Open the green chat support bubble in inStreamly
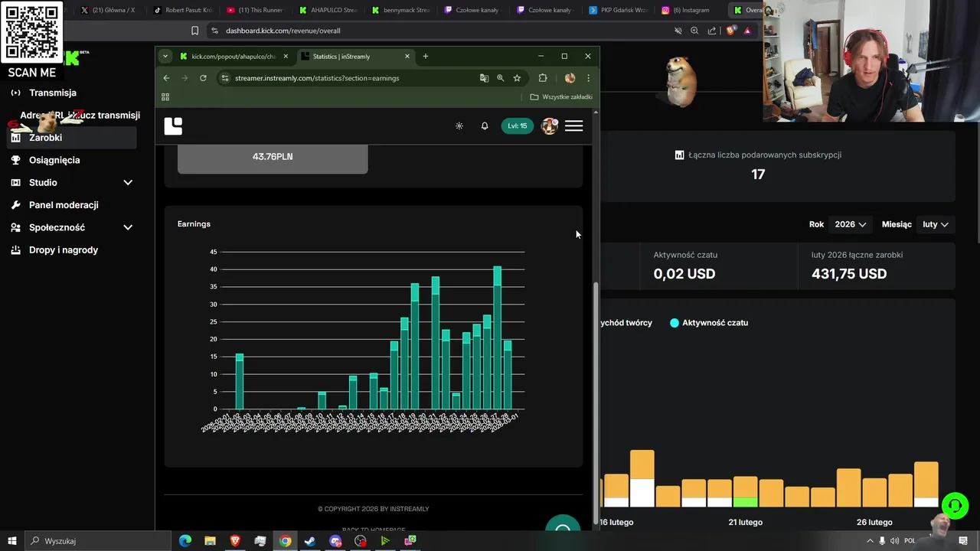Image resolution: width=980 pixels, height=551 pixels. coord(563,525)
